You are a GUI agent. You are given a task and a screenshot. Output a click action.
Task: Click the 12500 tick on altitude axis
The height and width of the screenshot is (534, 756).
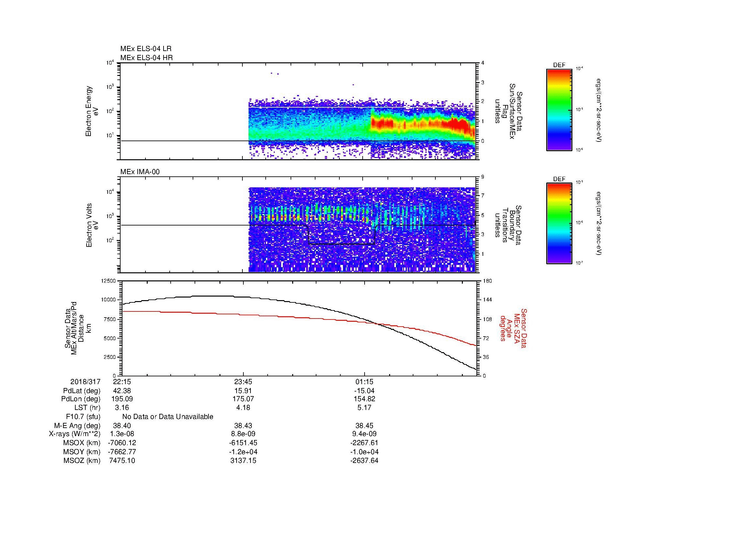click(109, 281)
